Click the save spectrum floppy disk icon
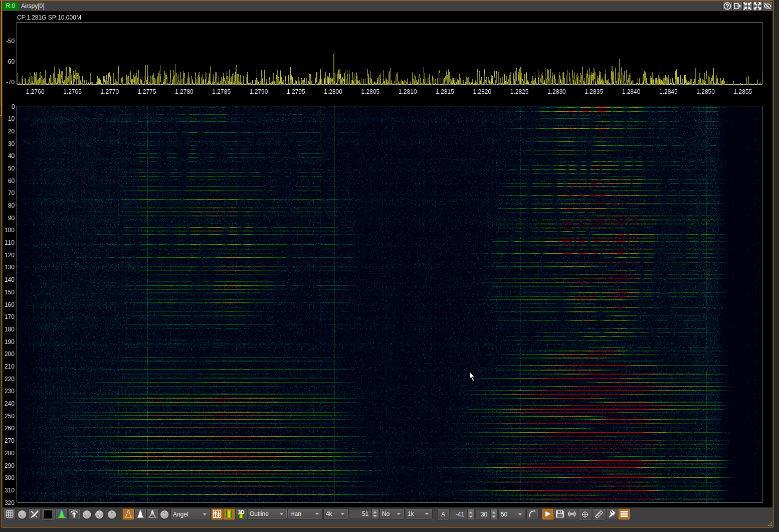779x532 pixels. click(560, 514)
